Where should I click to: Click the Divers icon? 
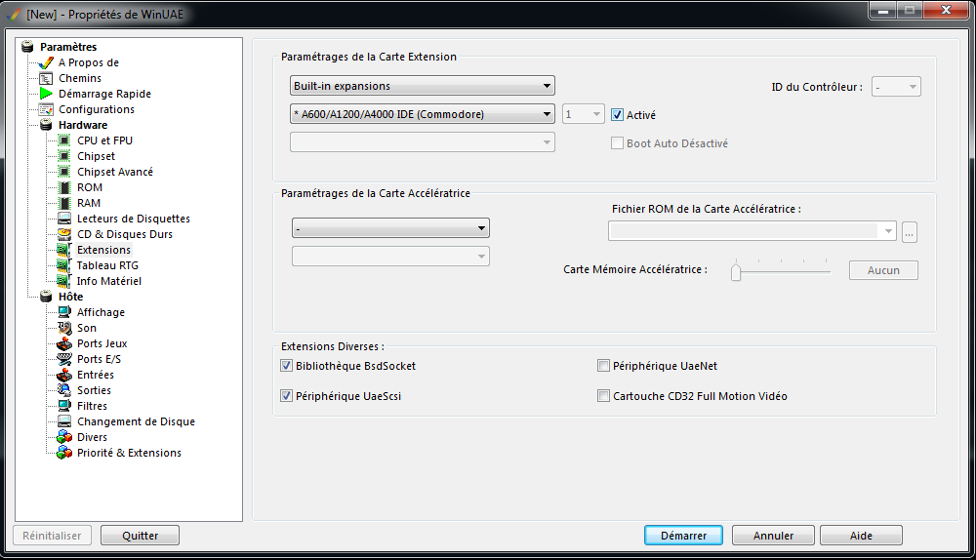pos(64,437)
